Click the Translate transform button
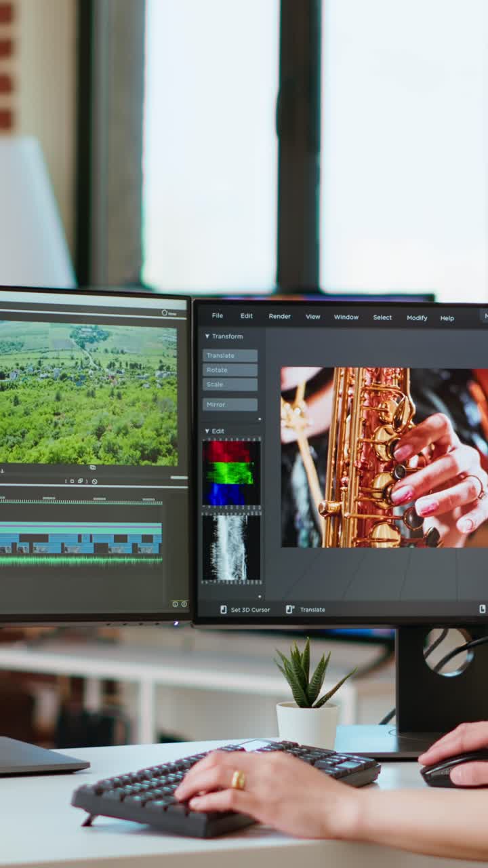Image resolution: width=488 pixels, height=868 pixels. [230, 355]
